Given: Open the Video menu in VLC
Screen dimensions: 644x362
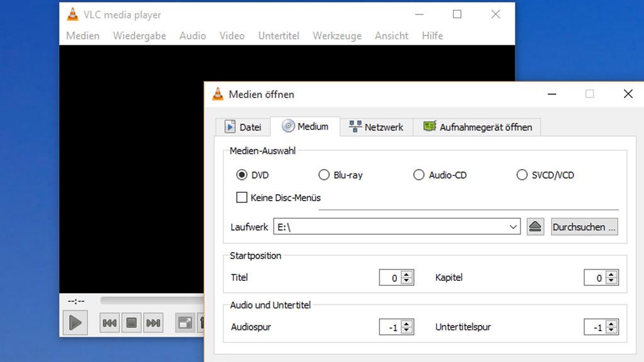Looking at the screenshot, I should [x=231, y=36].
